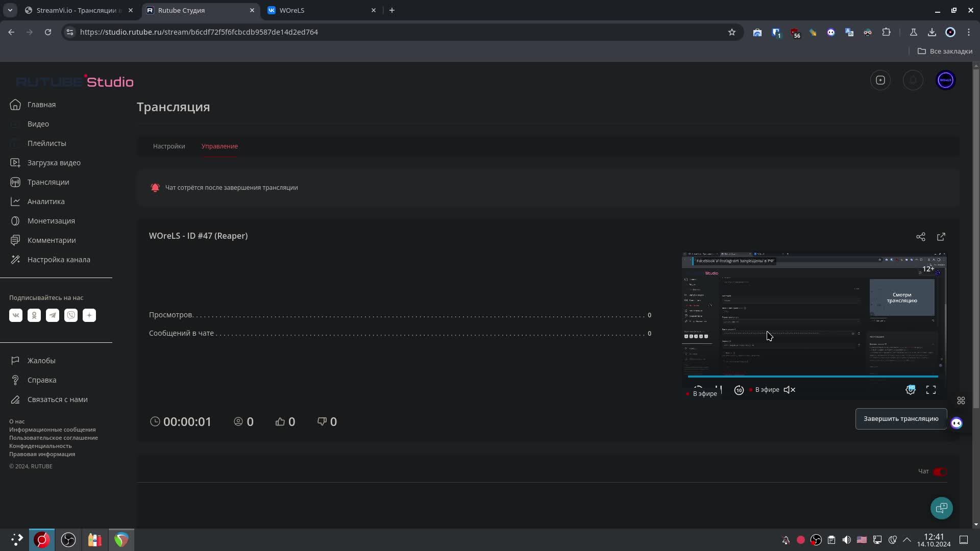Open Chrome three-dot menu
980x551 pixels.
coord(969,32)
